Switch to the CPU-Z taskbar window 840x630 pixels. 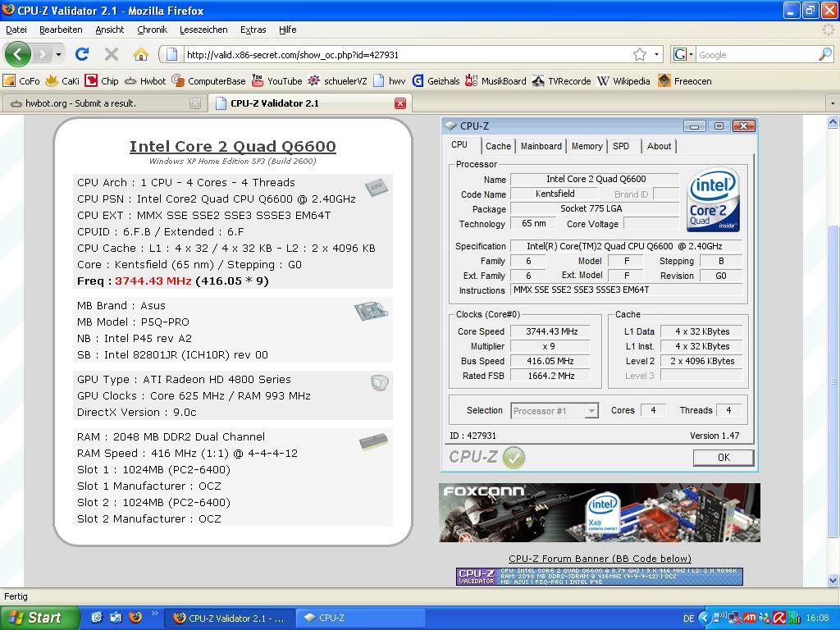[x=361, y=618]
